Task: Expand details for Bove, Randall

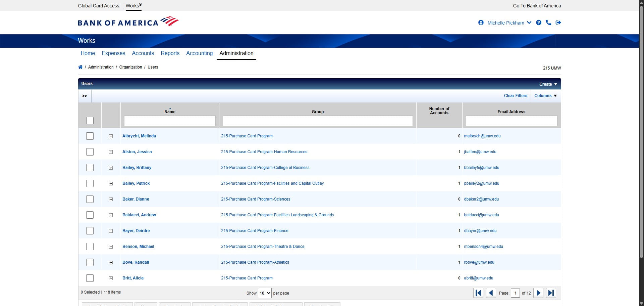Action: coord(111,263)
